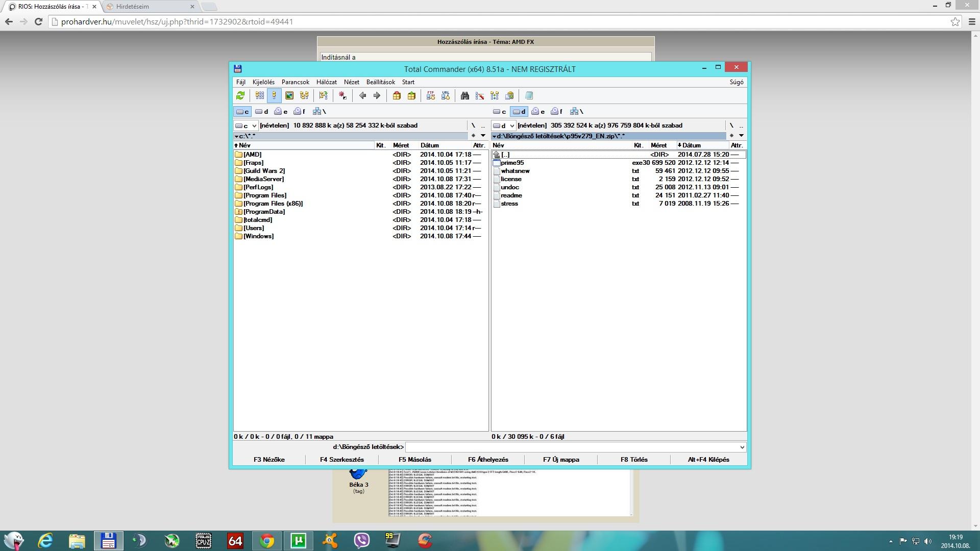
Task: Open multi-rename tool icon
Action: click(480, 95)
